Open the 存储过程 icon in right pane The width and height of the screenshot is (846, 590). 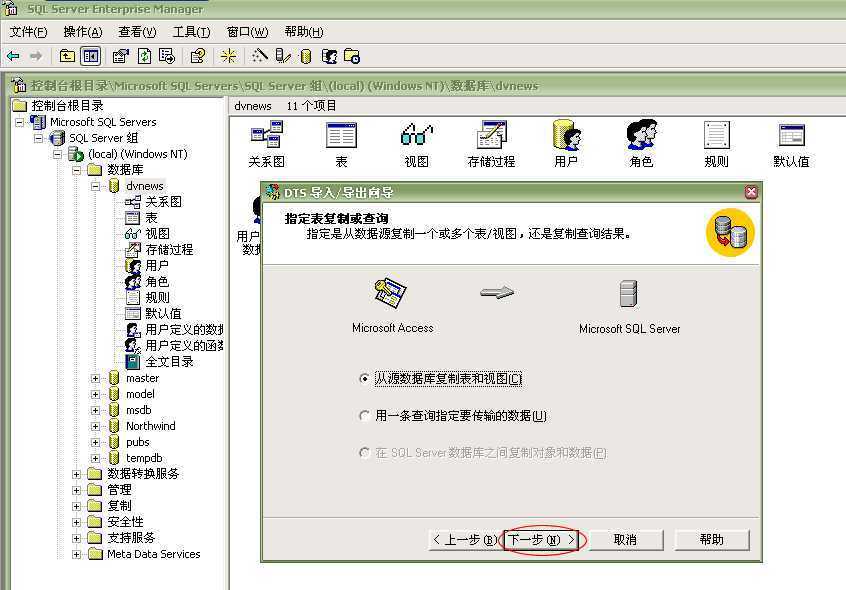click(x=492, y=144)
